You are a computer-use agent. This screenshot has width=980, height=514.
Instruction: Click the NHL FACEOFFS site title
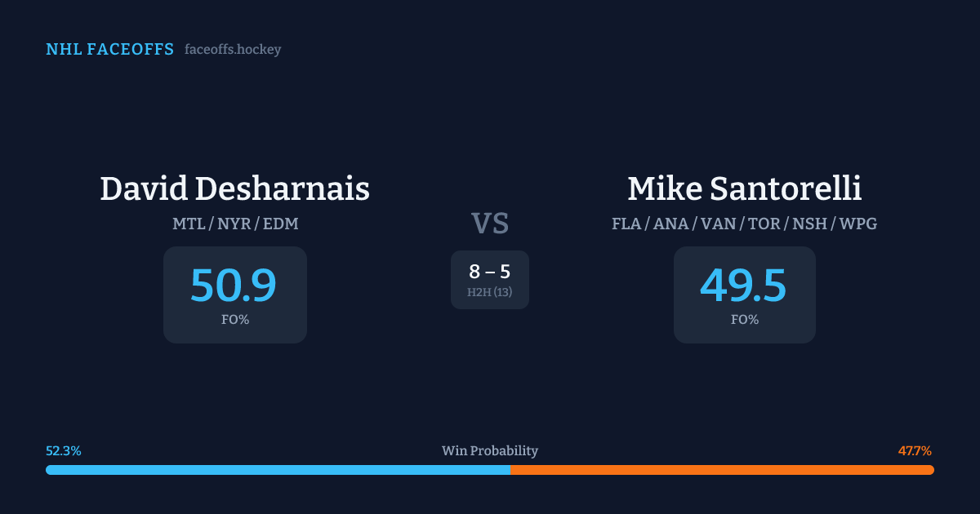[x=109, y=50]
